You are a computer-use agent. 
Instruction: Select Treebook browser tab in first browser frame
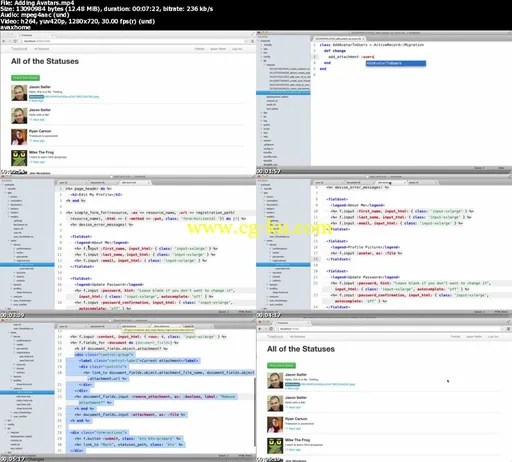(36, 35)
